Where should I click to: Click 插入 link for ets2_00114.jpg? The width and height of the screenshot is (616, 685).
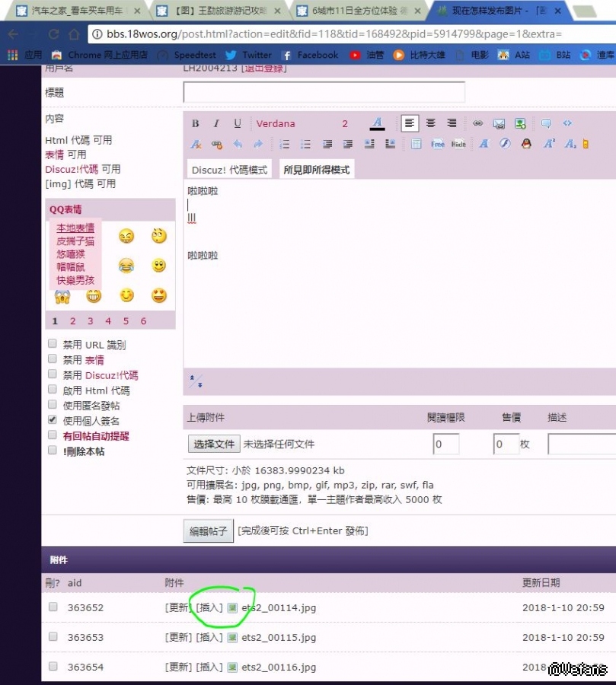[209, 607]
